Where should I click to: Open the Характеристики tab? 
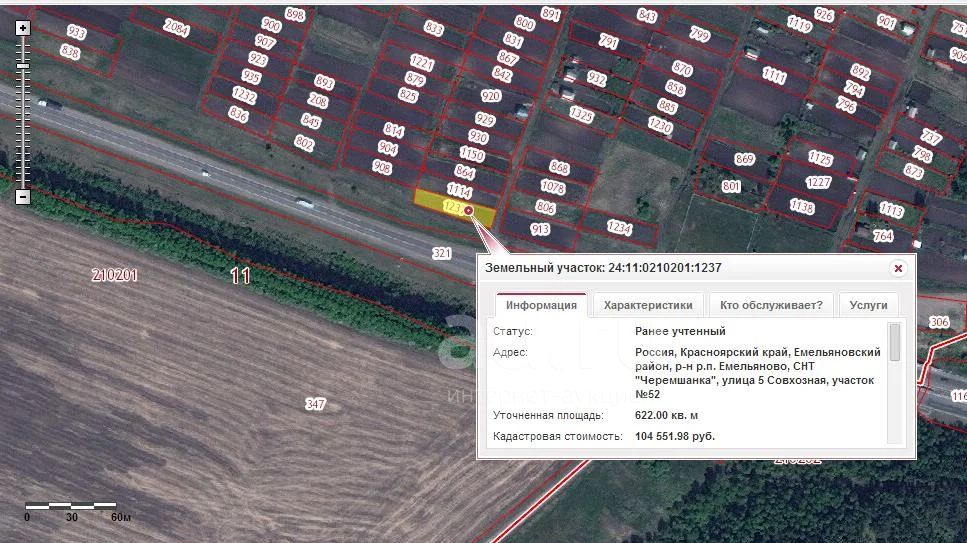click(648, 306)
